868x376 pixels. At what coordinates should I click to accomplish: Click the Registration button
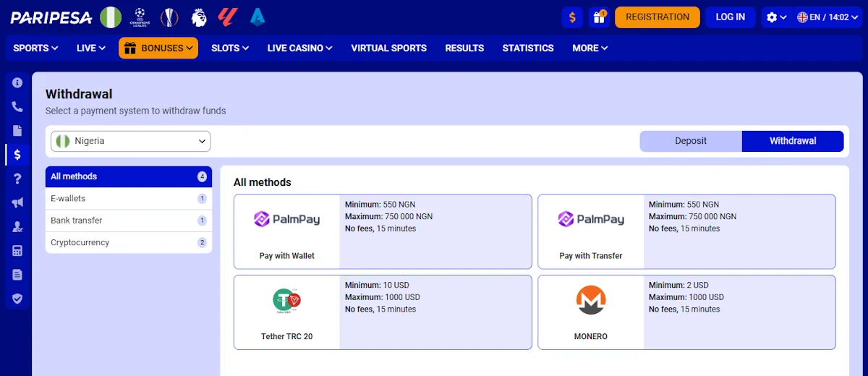[658, 17]
